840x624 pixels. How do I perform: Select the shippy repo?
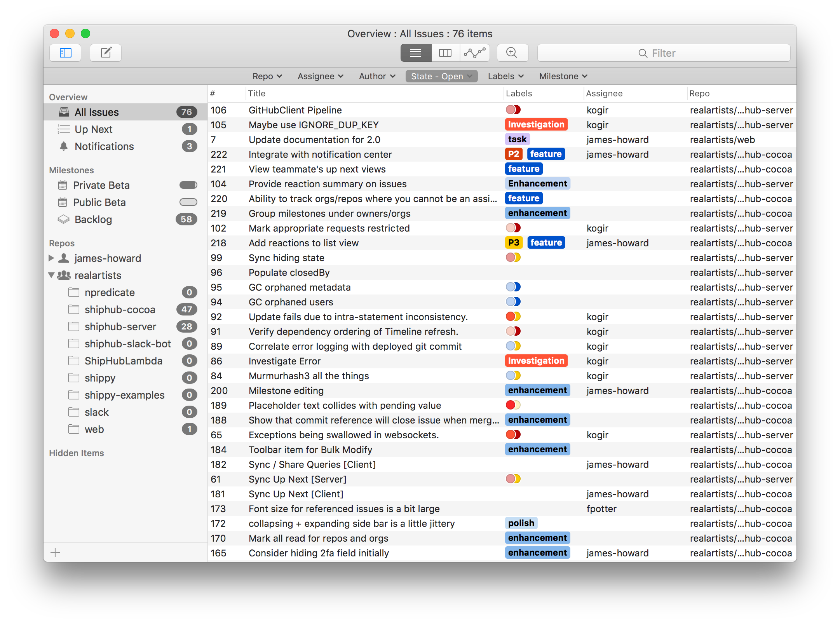(x=125, y=378)
